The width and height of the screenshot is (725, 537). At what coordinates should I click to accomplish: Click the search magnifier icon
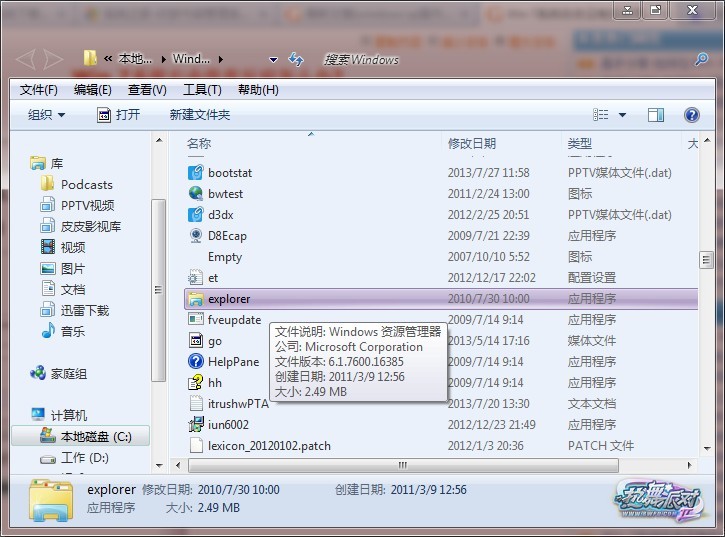click(701, 59)
